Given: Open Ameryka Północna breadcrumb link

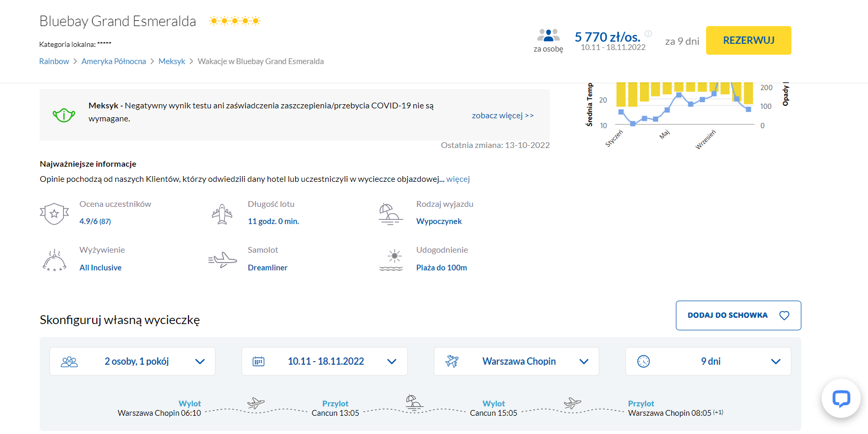Looking at the screenshot, I should [114, 61].
